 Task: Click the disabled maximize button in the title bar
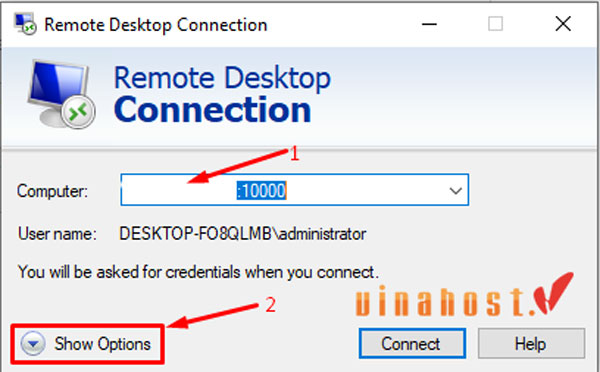click(496, 24)
